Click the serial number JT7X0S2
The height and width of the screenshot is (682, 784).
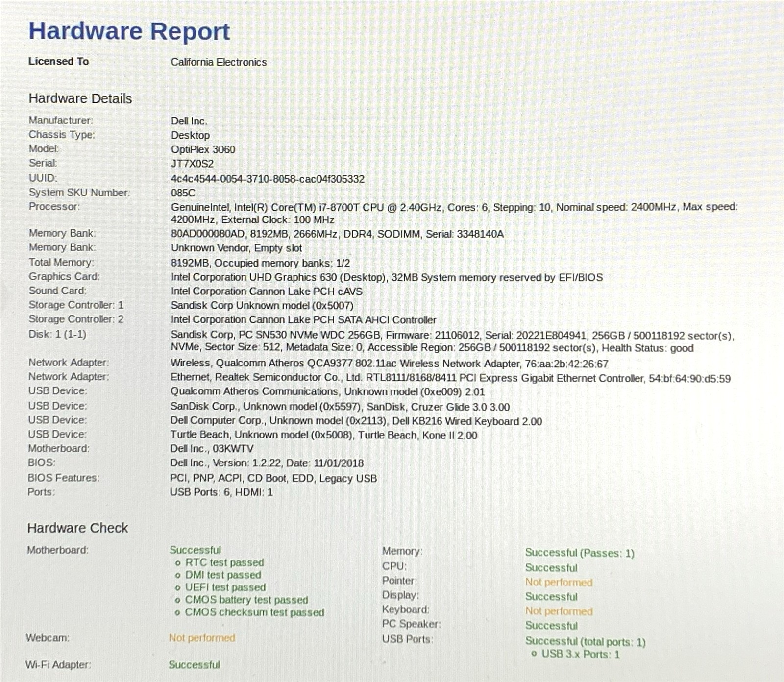click(192, 164)
